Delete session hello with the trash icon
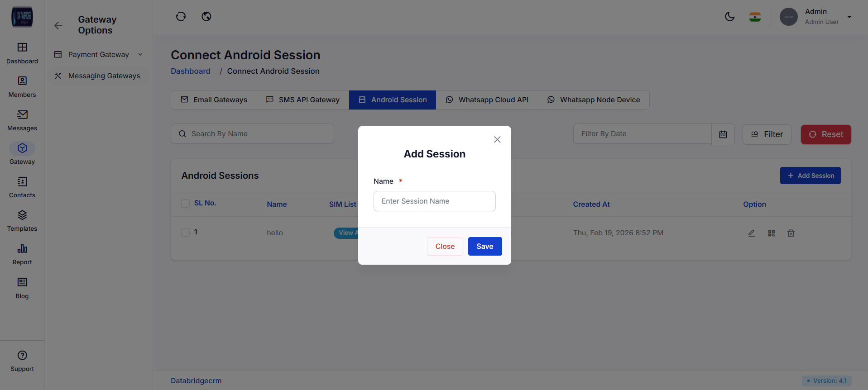The image size is (868, 390). [x=791, y=233]
